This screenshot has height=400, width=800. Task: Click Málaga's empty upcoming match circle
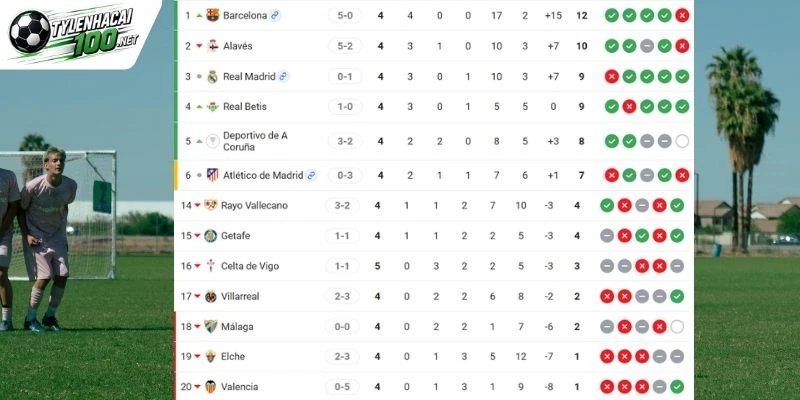[677, 327]
